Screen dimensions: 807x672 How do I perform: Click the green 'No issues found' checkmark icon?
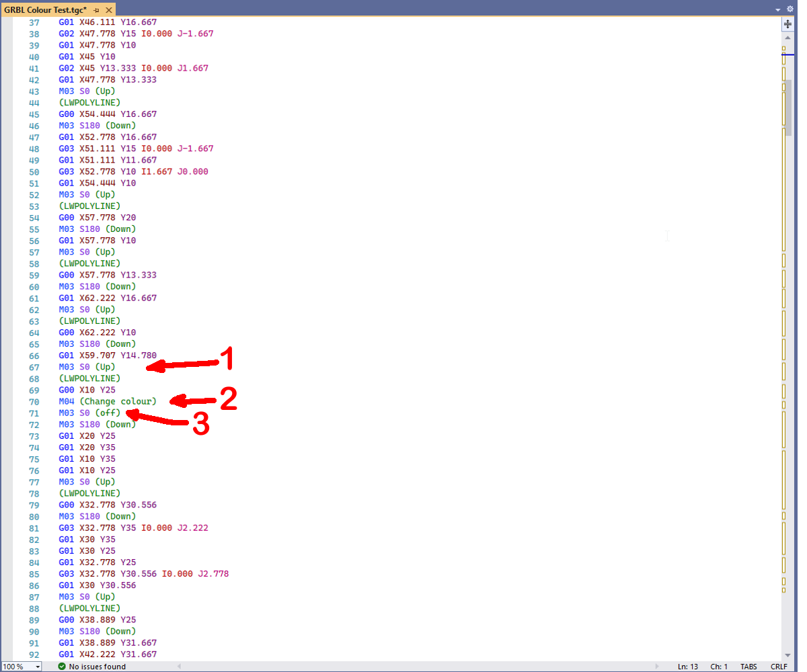pos(61,667)
